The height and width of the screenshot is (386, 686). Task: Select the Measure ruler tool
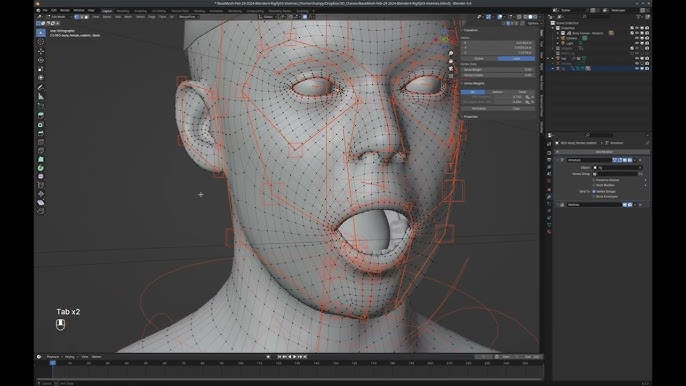pos(41,96)
